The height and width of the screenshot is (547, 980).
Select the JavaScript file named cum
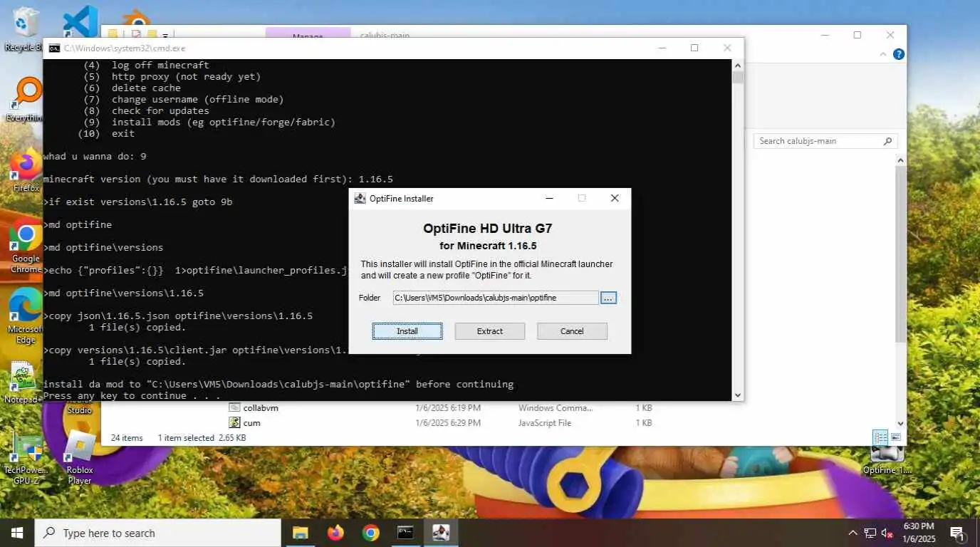[442, 423]
